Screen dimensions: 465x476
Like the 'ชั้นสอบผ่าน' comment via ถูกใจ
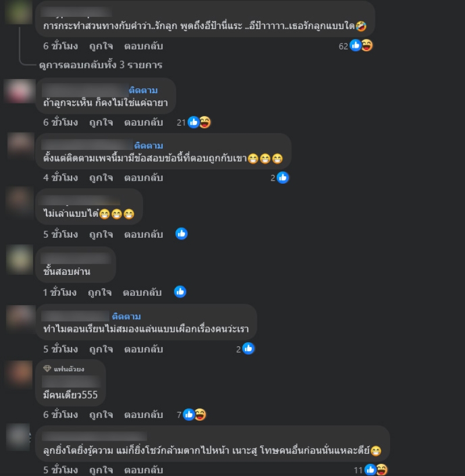click(x=99, y=293)
